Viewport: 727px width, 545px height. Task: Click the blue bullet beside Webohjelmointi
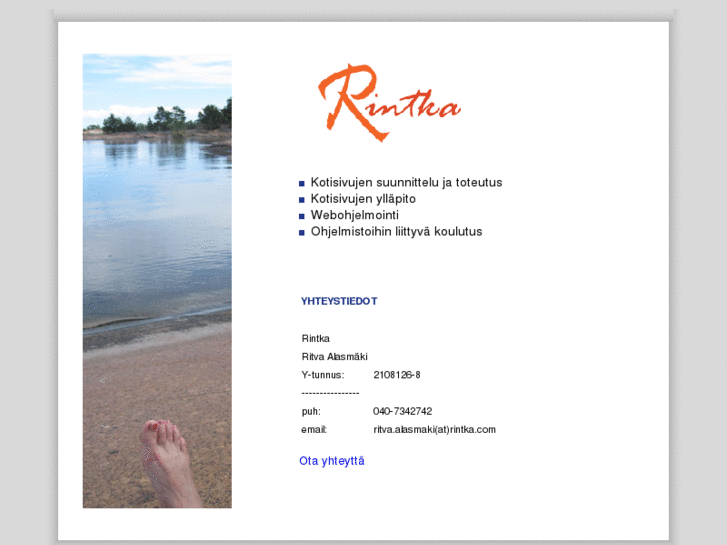click(x=302, y=216)
